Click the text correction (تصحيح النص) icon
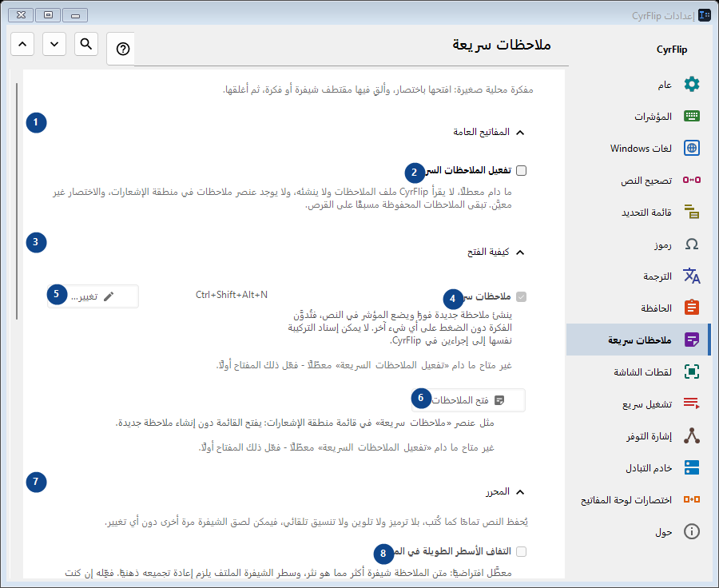Screen dimensions: 719x588 tap(692, 180)
